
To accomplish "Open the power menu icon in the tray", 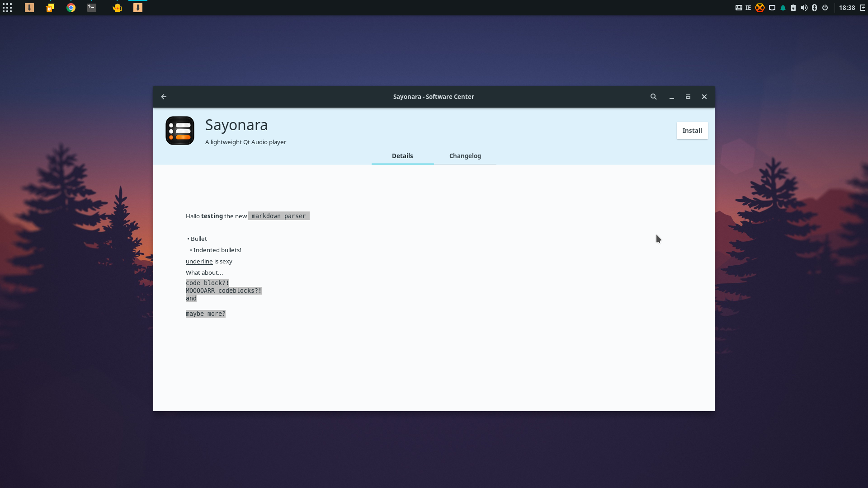I will pyautogui.click(x=825, y=8).
